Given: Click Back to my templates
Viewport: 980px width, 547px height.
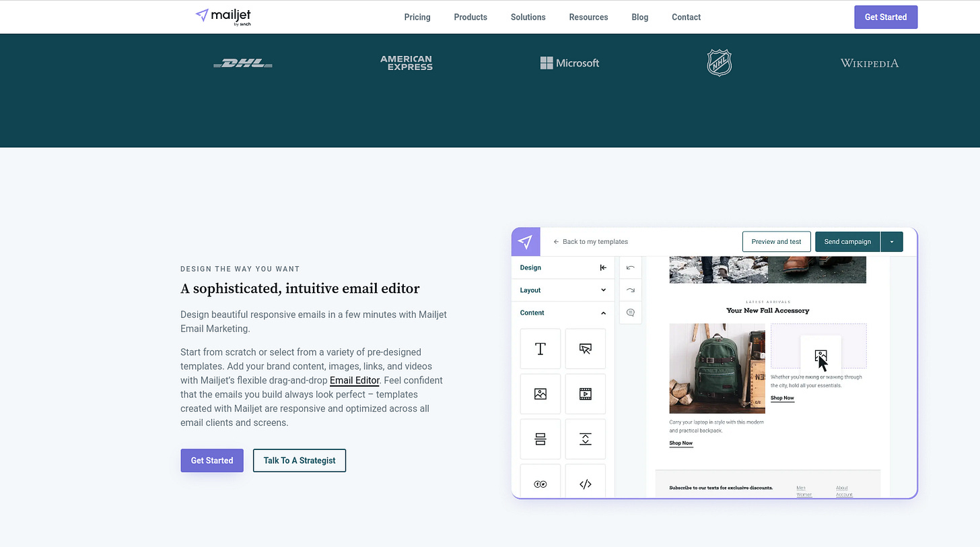Looking at the screenshot, I should pyautogui.click(x=591, y=242).
